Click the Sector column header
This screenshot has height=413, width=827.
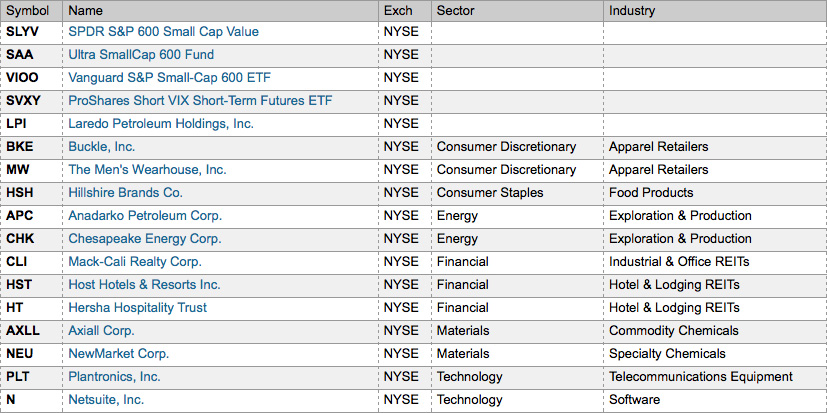[x=456, y=10]
